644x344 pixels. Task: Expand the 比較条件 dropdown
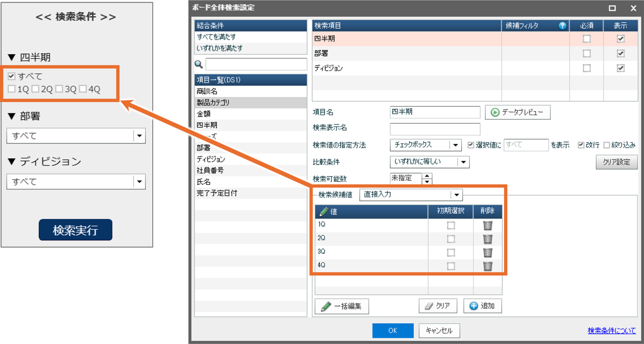463,162
